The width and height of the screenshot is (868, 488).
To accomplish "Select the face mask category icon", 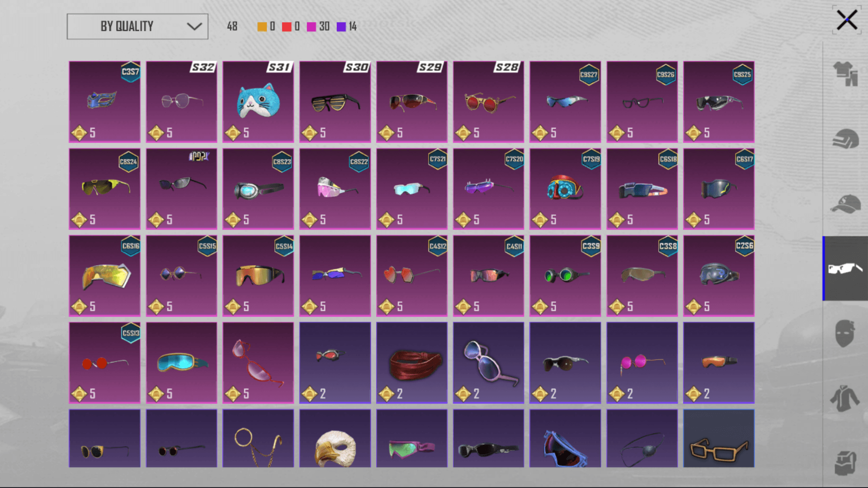I will tap(845, 333).
